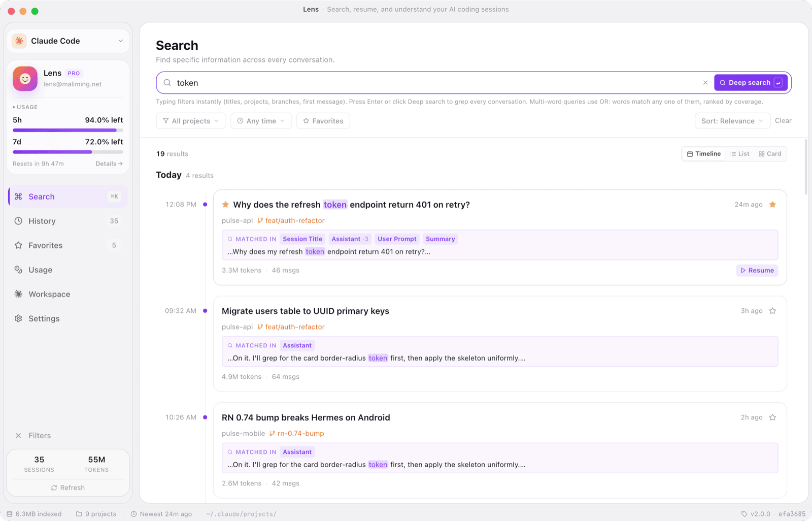The width and height of the screenshot is (812, 521).
Task: Open the All projects filter dropdown
Action: coord(191,121)
